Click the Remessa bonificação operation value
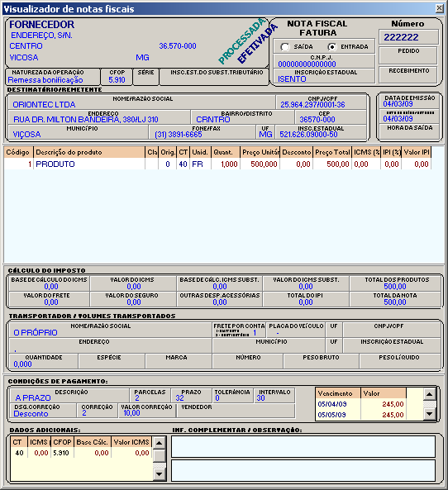 (x=45, y=80)
